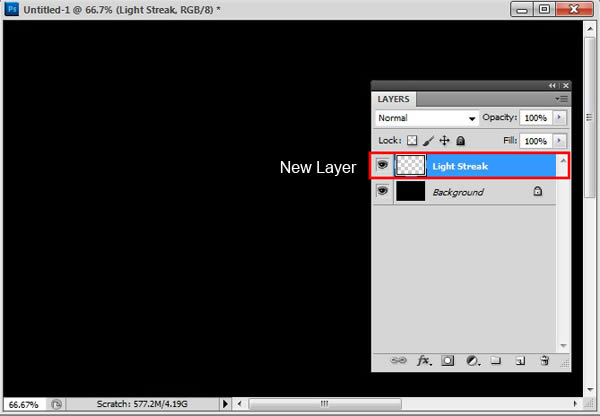Viewport: 600px width, 416px height.
Task: Open the status bar info arrow menu
Action: tap(225, 404)
